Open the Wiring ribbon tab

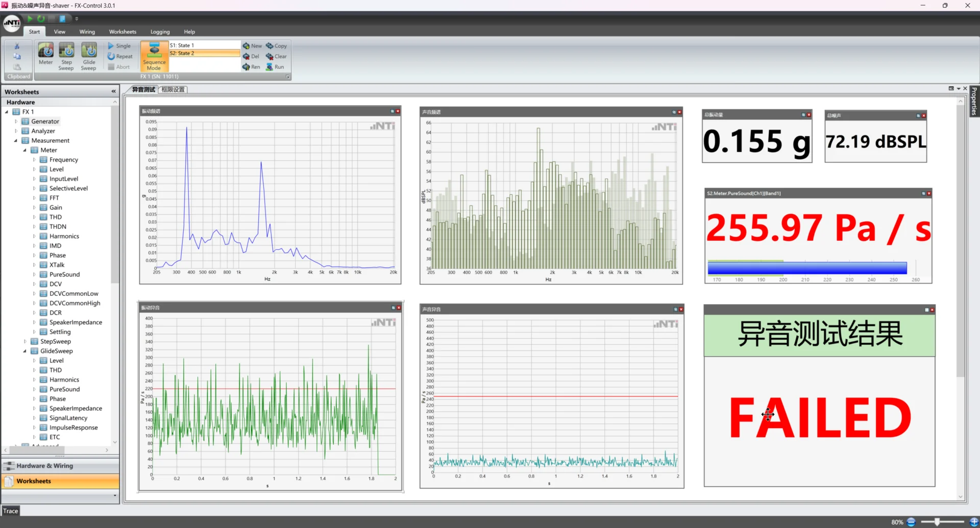coord(87,32)
